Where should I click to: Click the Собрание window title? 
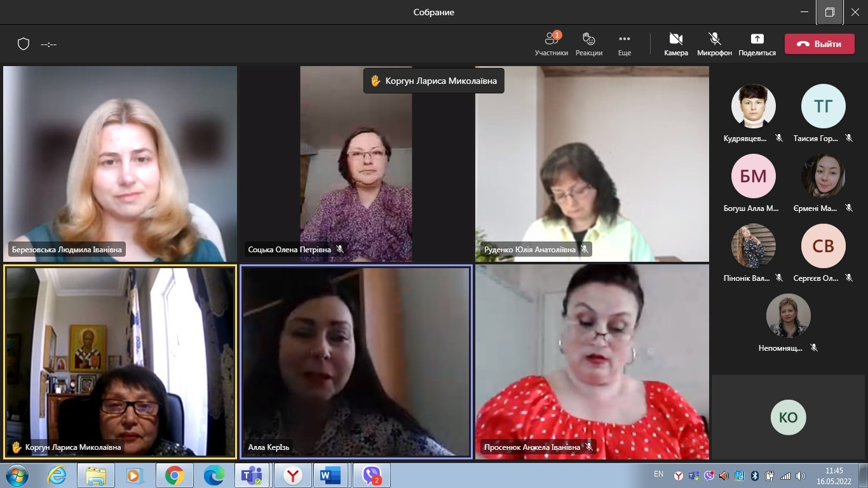point(434,12)
